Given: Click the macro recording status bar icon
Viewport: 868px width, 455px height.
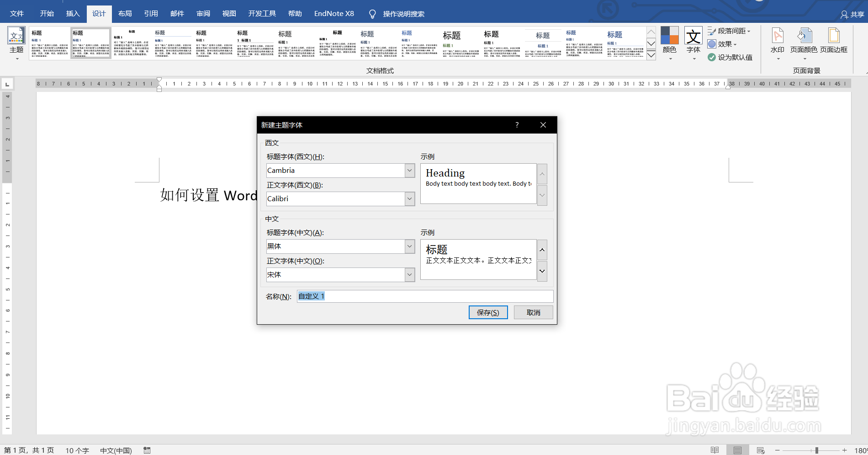Looking at the screenshot, I should pyautogui.click(x=147, y=450).
